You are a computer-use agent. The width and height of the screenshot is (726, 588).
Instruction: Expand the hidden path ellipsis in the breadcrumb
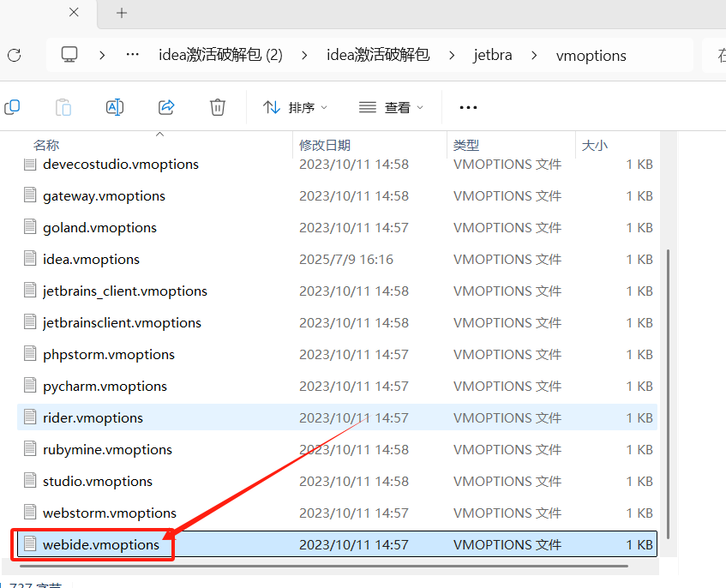pyautogui.click(x=132, y=54)
